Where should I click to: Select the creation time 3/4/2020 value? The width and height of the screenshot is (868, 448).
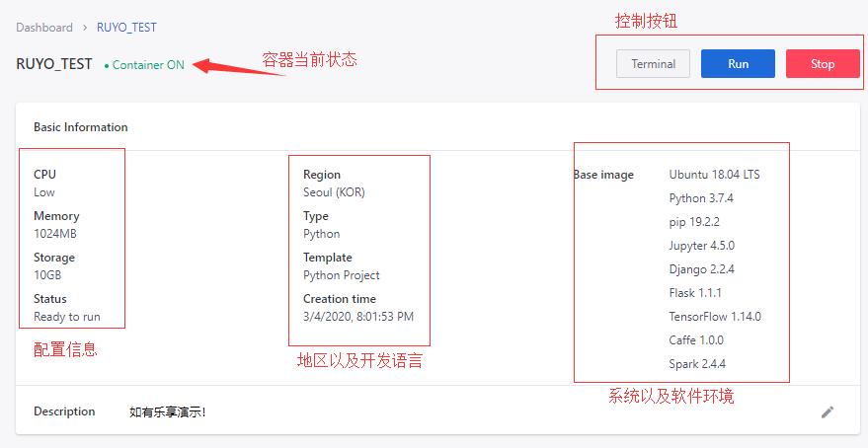pyautogui.click(x=358, y=317)
